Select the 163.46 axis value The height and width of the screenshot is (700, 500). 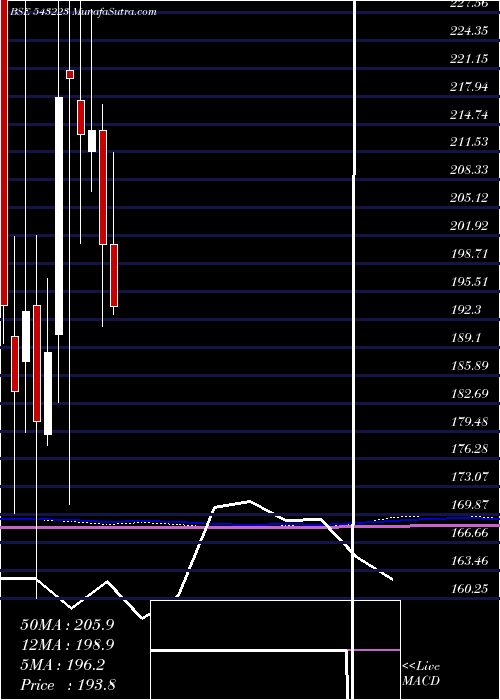[469, 561]
